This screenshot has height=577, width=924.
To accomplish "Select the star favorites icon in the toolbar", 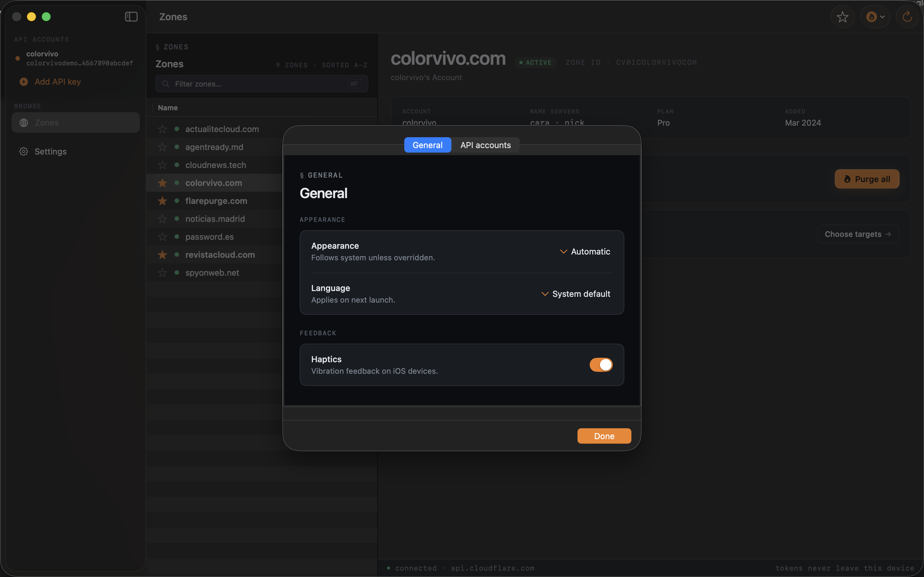I will [x=842, y=17].
